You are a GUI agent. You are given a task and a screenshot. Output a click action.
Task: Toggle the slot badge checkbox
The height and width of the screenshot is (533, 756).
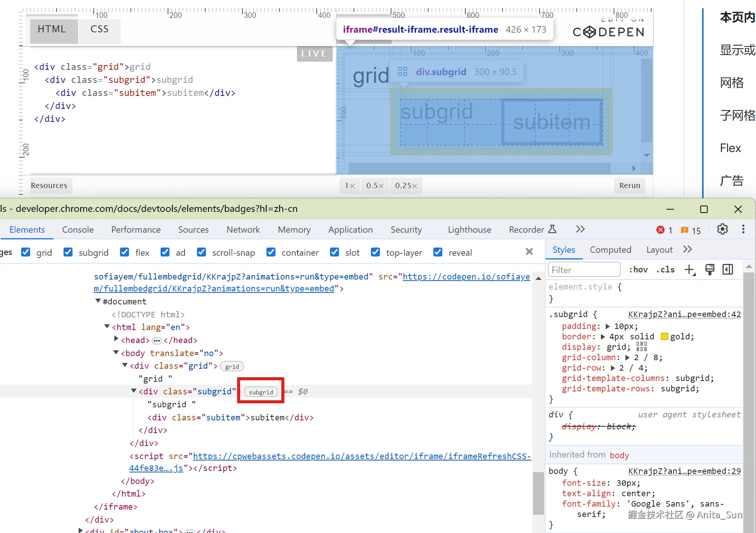click(x=335, y=252)
